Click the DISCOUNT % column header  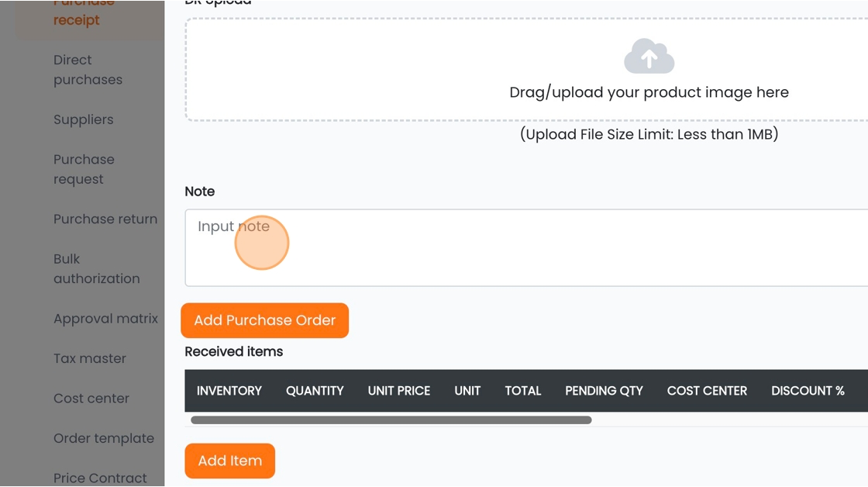[808, 391]
